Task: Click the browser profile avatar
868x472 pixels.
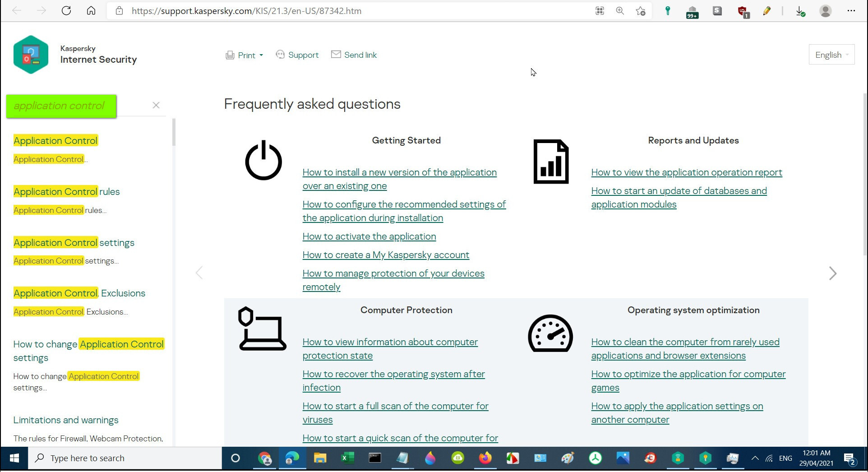Action: point(826,11)
